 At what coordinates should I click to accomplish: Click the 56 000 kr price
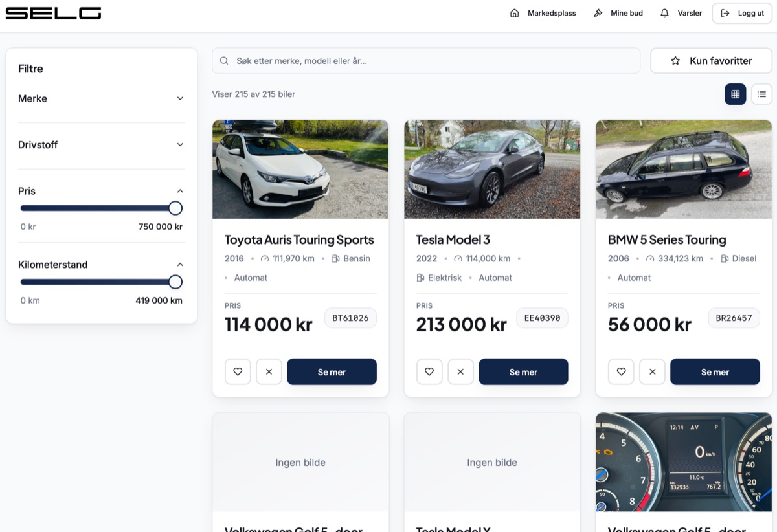pos(649,324)
